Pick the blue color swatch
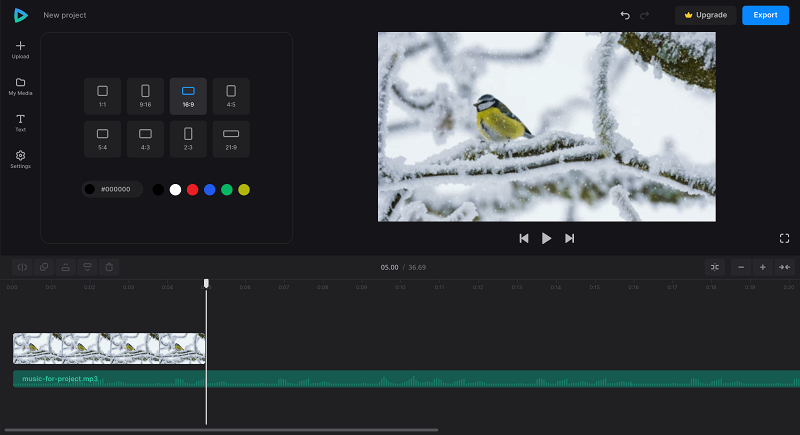 tap(210, 190)
